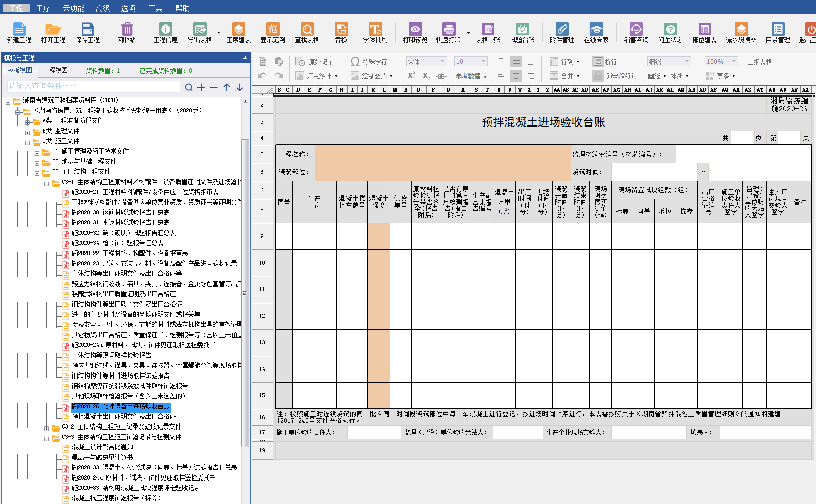Click the 新建工程 toolbar icon
The height and width of the screenshot is (504, 816).
19,33
